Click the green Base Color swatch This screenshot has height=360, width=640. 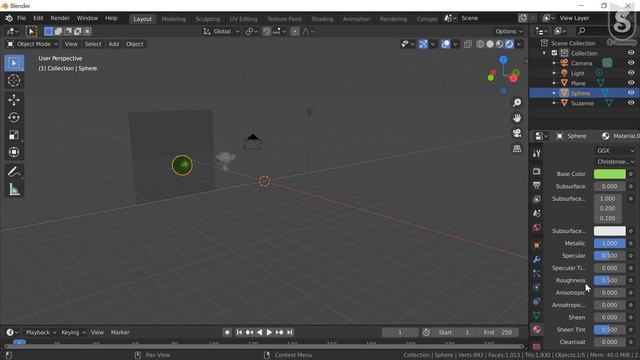coord(609,174)
